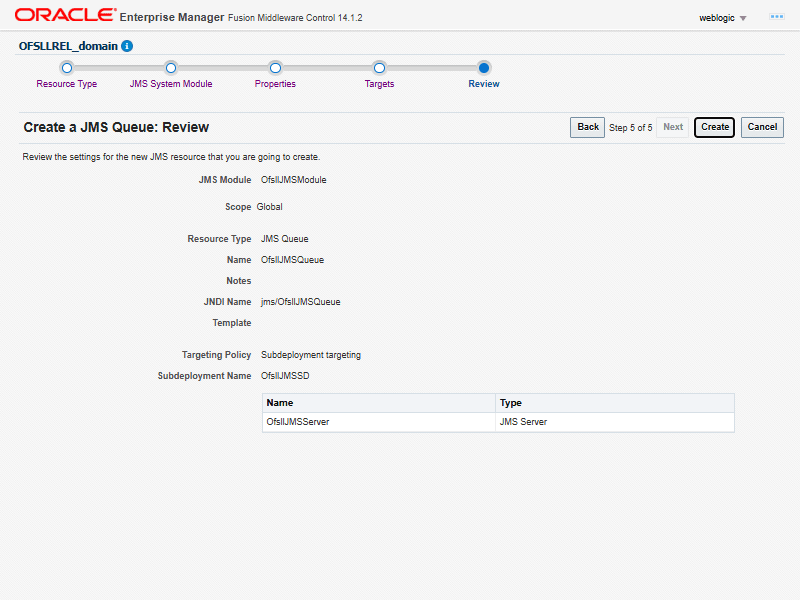
Task: Open the weblogic user dropdown
Action: [x=722, y=18]
